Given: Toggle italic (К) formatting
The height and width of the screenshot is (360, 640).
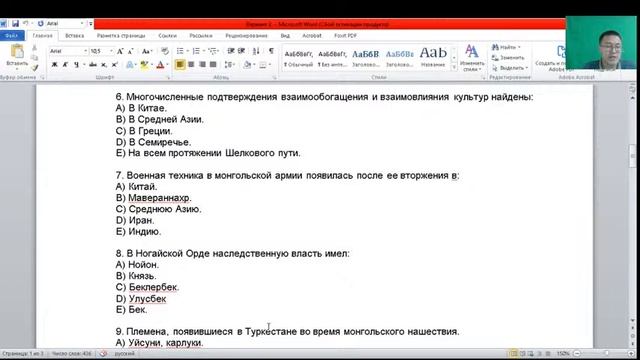Looking at the screenshot, I should click(x=65, y=65).
